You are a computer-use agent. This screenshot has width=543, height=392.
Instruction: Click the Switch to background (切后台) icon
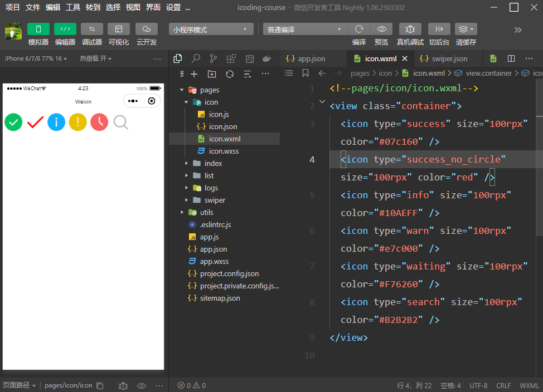click(x=439, y=29)
